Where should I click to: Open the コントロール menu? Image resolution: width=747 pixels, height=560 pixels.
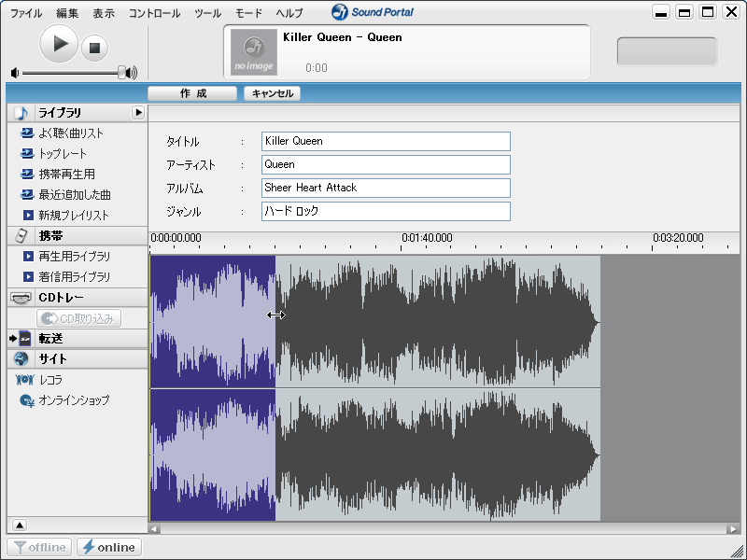point(154,13)
